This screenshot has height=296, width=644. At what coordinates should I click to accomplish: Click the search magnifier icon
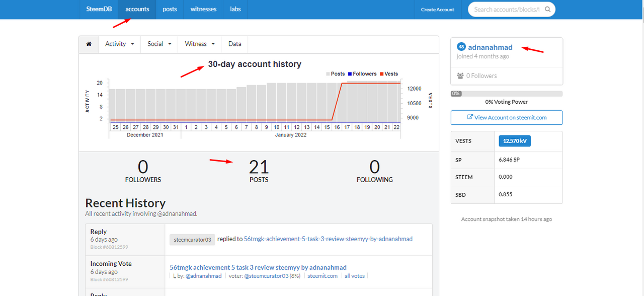point(548,9)
